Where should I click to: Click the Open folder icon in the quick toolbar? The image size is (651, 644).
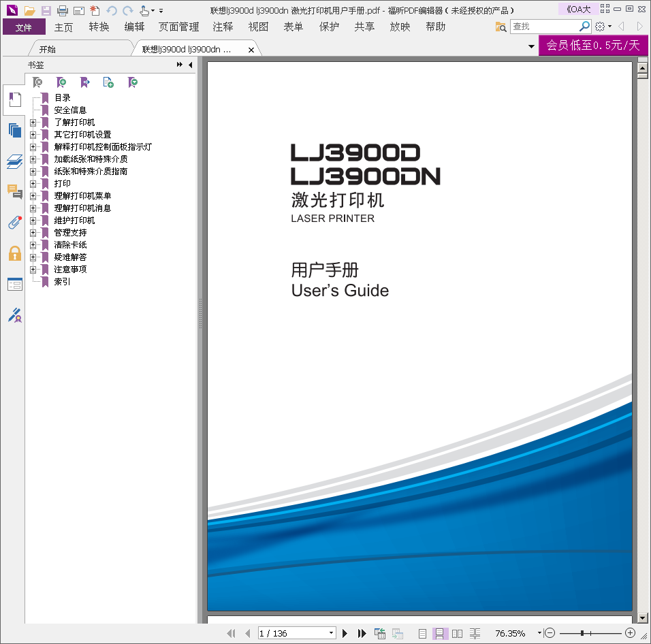(29, 10)
